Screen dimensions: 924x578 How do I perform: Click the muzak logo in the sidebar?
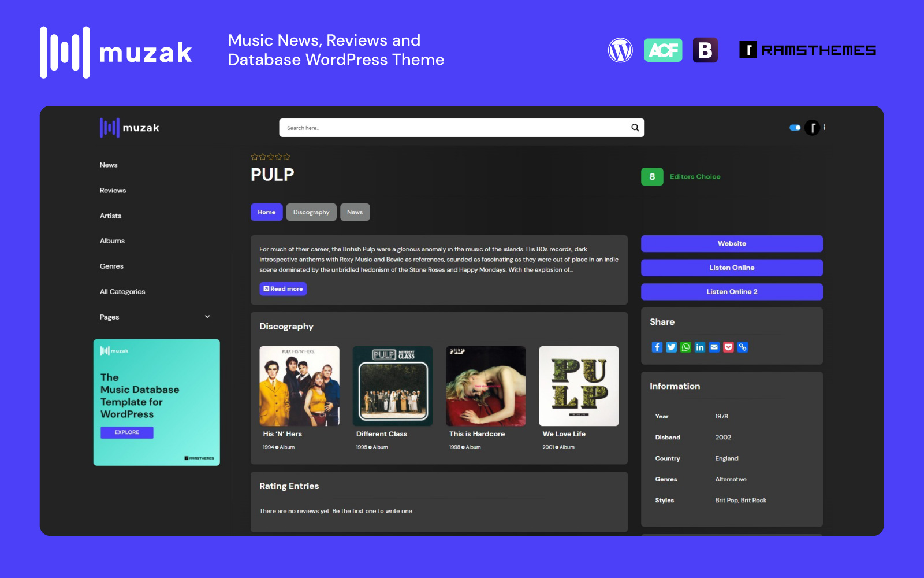[x=129, y=128]
